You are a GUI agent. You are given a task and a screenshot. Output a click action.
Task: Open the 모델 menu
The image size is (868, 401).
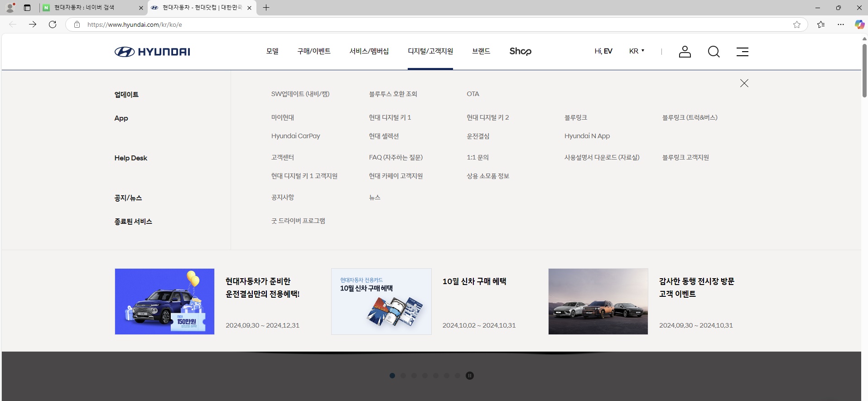tap(272, 51)
